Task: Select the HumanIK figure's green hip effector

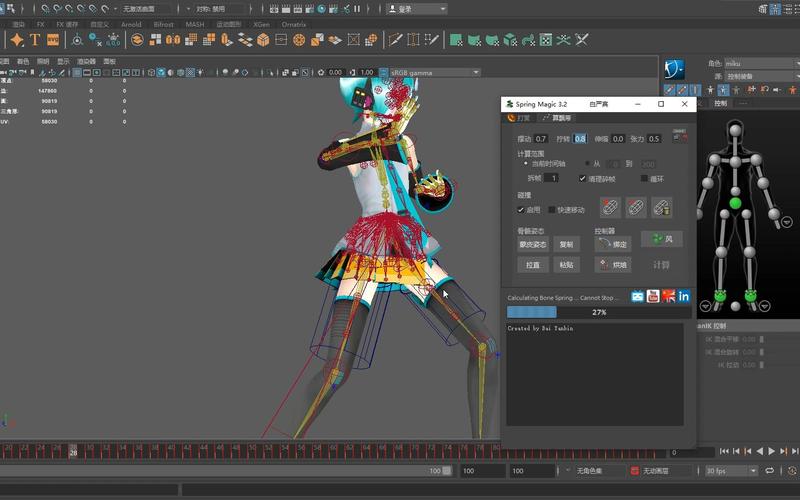Action: 735,204
